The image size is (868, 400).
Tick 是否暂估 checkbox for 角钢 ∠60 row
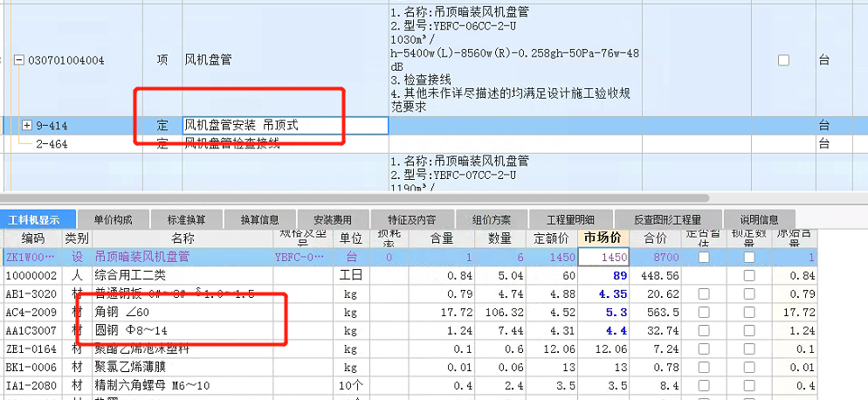[x=704, y=313]
